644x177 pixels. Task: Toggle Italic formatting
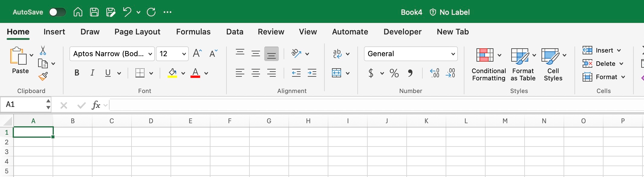click(92, 73)
